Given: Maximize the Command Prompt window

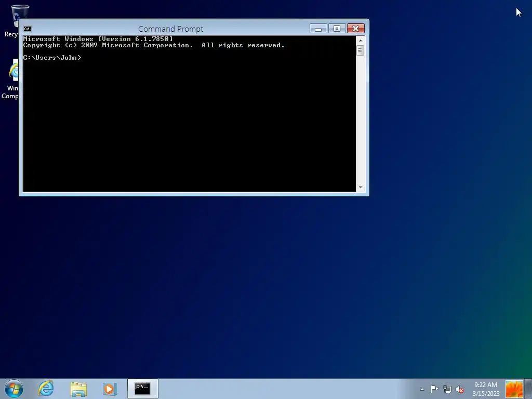Looking at the screenshot, I should click(x=337, y=29).
